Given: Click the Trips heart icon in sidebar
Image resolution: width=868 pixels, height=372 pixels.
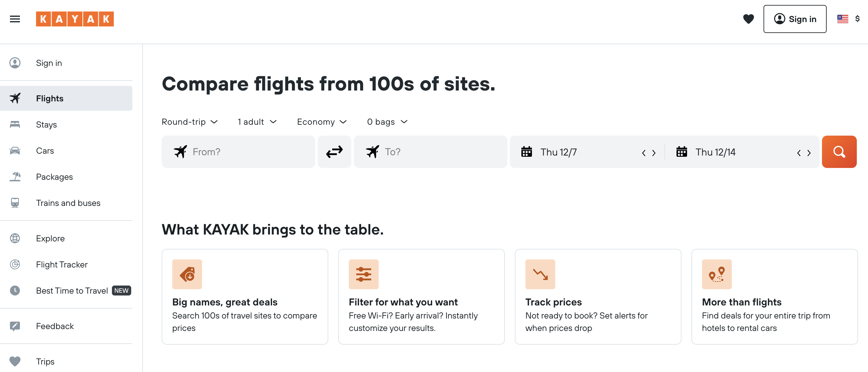Looking at the screenshot, I should (x=15, y=361).
